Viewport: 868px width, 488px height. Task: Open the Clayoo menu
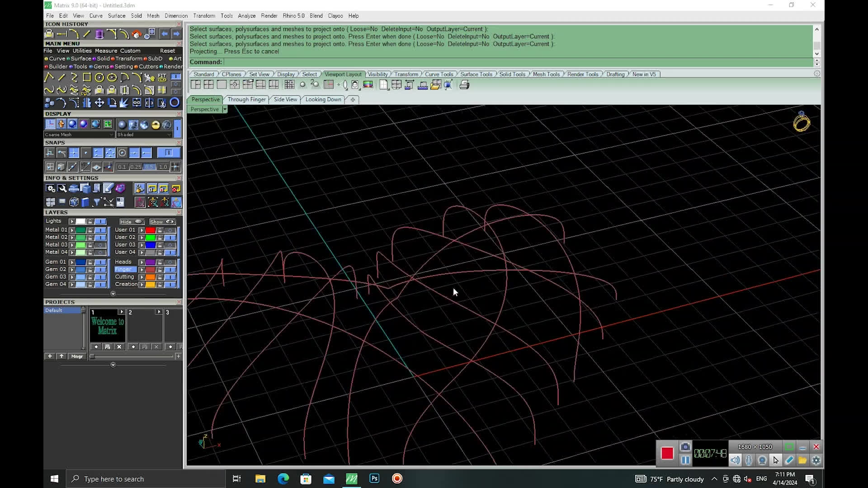[x=335, y=16]
